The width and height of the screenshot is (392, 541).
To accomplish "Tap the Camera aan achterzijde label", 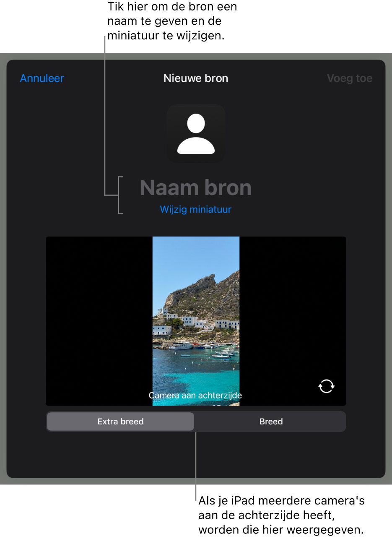I will (x=195, y=395).
